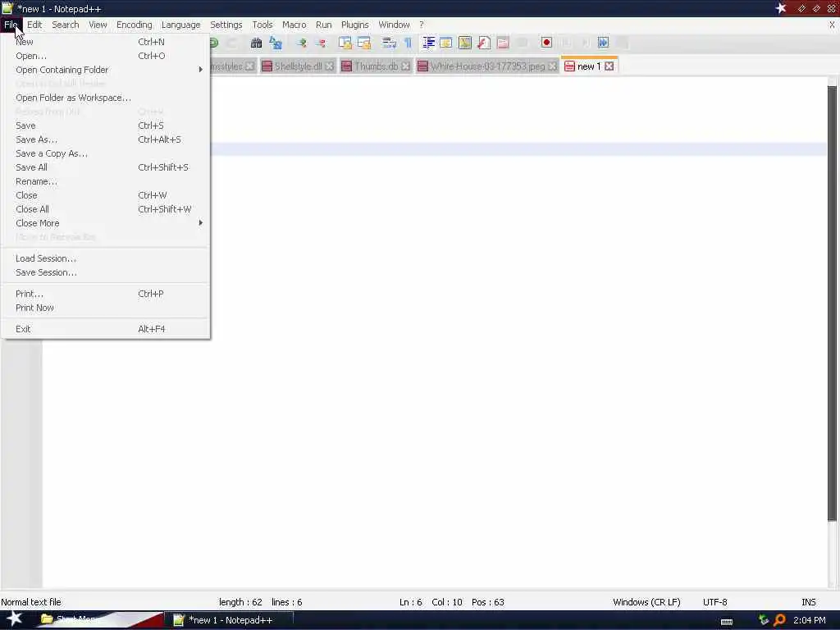840x630 pixels.
Task: Switch to the White-House-03-177353.jpeg tab
Action: [487, 66]
